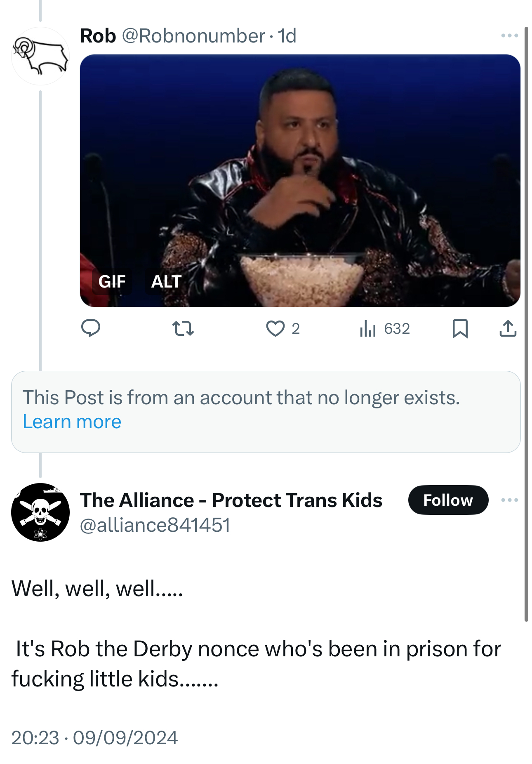Open Rob's ram logo profile picture

pos(40,56)
